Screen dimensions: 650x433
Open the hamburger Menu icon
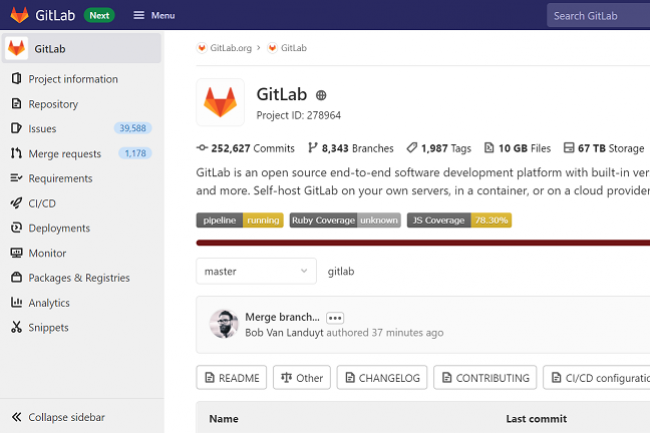coord(139,15)
